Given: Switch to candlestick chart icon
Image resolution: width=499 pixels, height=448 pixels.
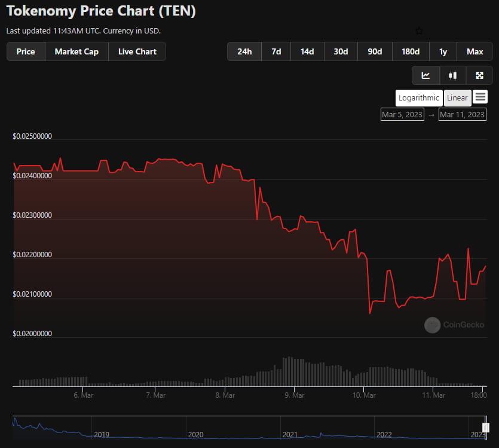Looking at the screenshot, I should tap(452, 75).
